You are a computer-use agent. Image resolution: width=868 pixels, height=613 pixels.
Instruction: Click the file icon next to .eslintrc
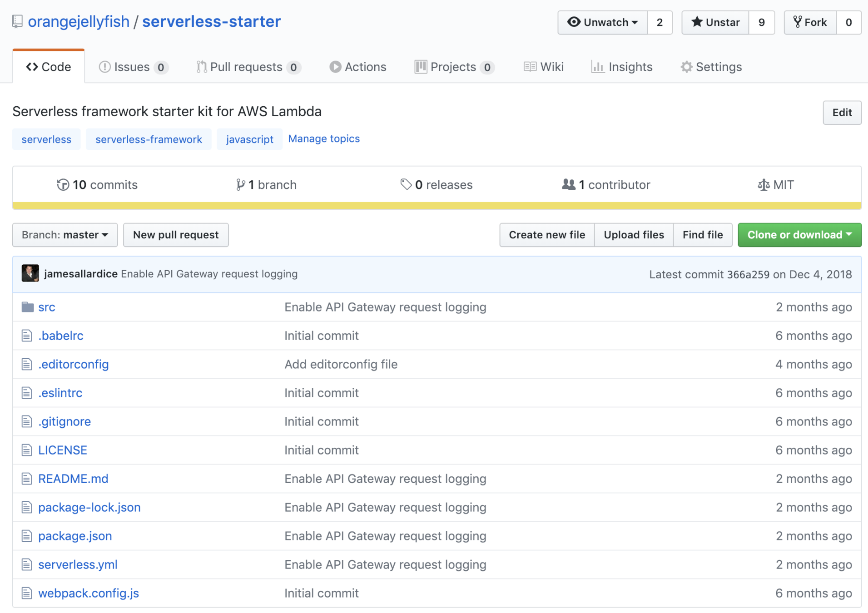point(27,393)
